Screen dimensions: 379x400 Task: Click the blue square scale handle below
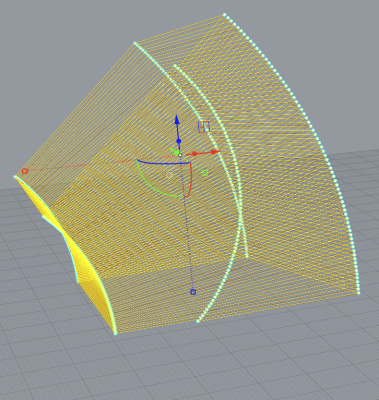pos(193,292)
